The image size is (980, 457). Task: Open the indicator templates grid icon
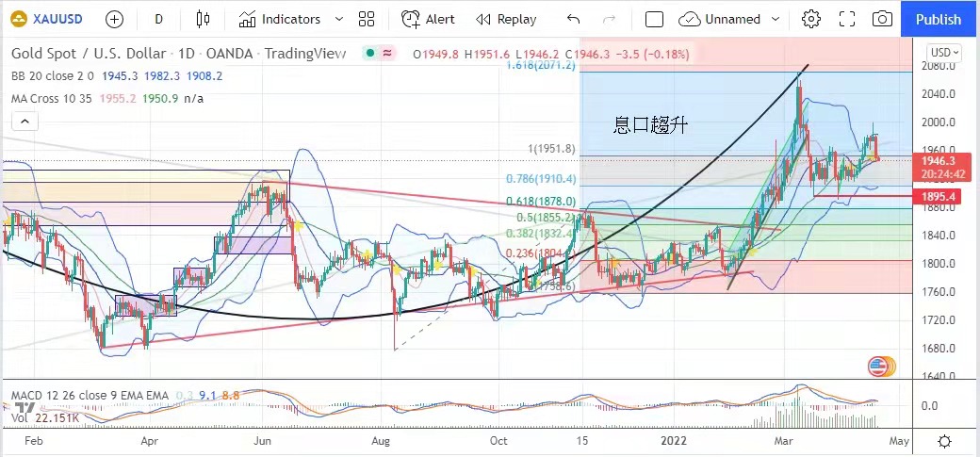[367, 19]
